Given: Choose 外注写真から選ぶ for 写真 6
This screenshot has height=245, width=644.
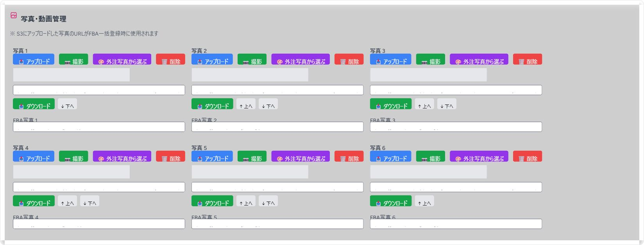Looking at the screenshot, I should [x=479, y=157].
